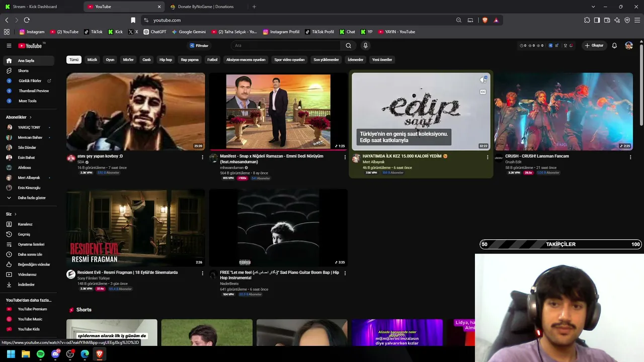Viewport: 644px width, 362px height.
Task: Open the browser main menu
Action: point(637,20)
